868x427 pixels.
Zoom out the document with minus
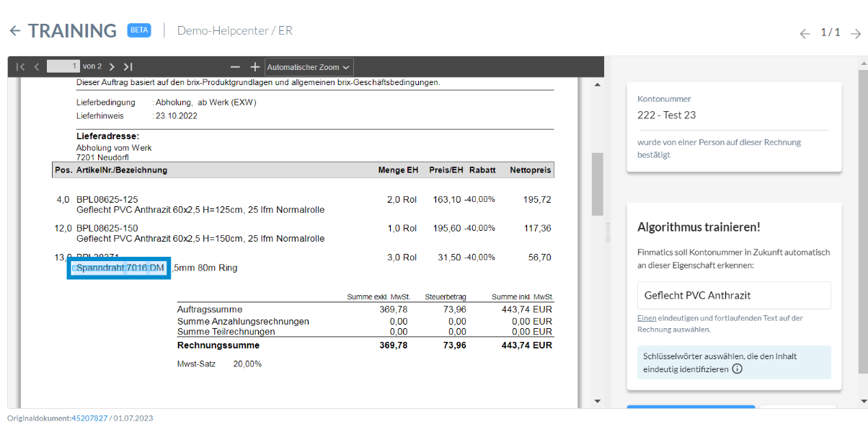coord(234,66)
